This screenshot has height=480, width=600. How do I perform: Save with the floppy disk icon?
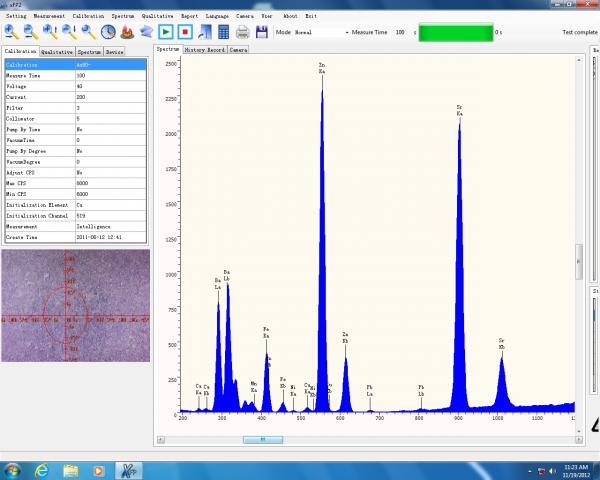[262, 32]
